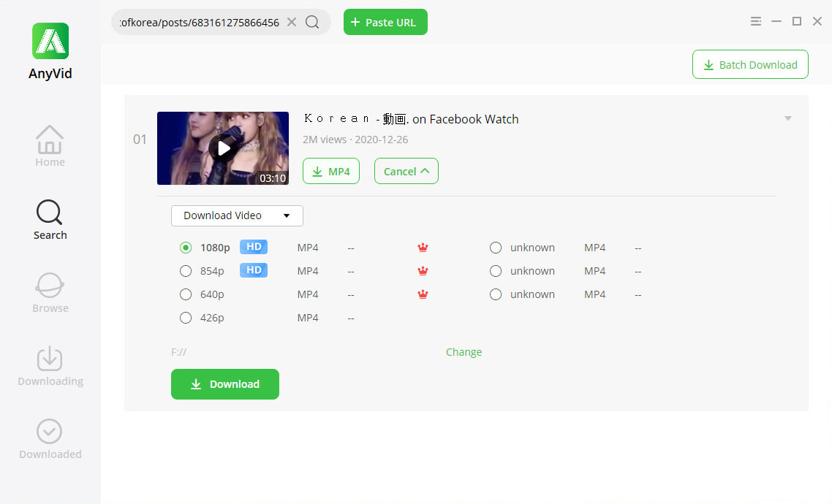Play the video thumbnail preview
The image size is (832, 504).
pyautogui.click(x=223, y=148)
